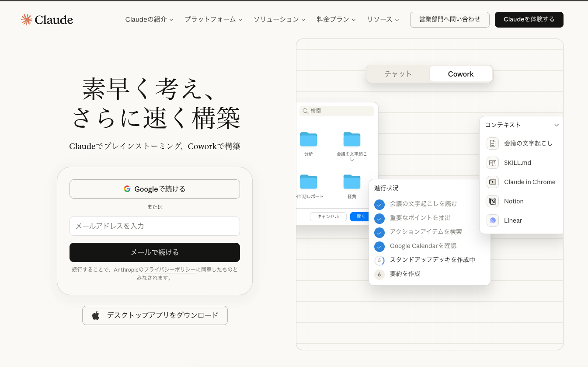Open the 料金プラン dropdown menu
The width and height of the screenshot is (588, 367).
[336, 19]
